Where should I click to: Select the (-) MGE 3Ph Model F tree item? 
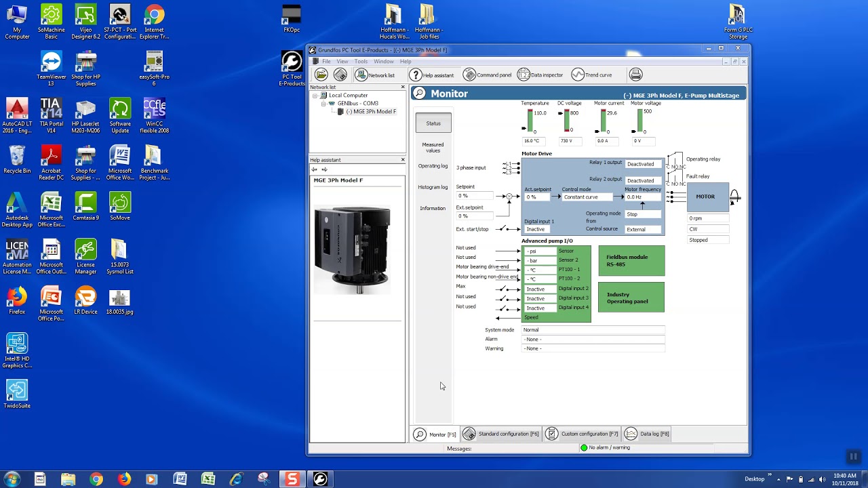click(371, 112)
